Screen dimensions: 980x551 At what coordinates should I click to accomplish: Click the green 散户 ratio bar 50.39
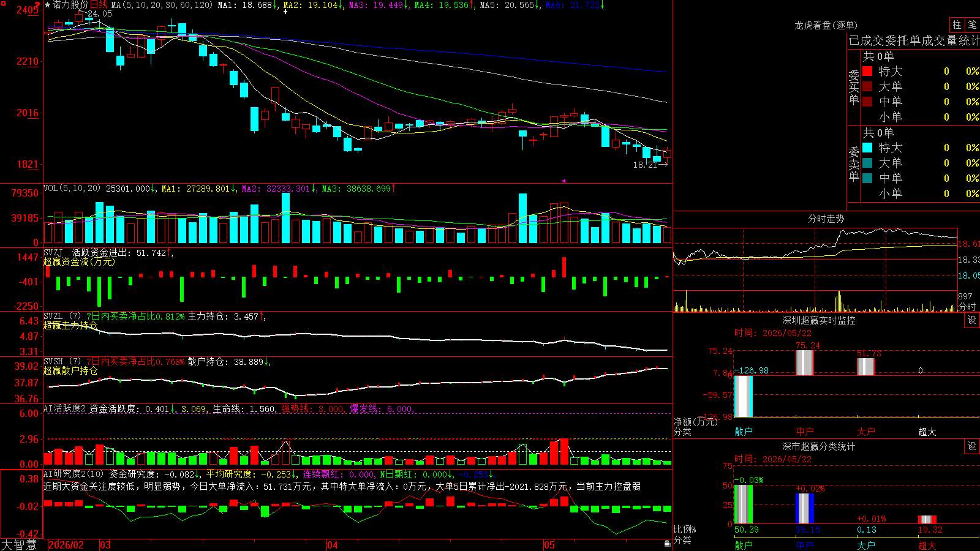pos(744,504)
